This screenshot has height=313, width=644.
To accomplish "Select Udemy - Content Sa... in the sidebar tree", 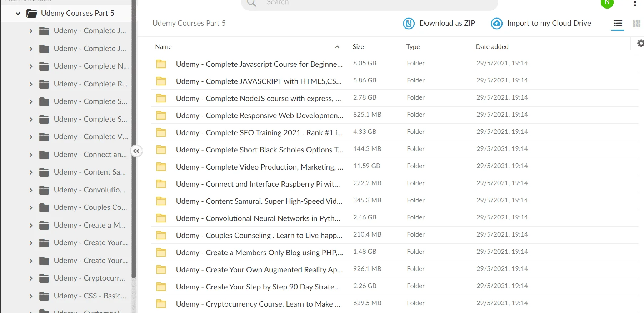I will 90,172.
